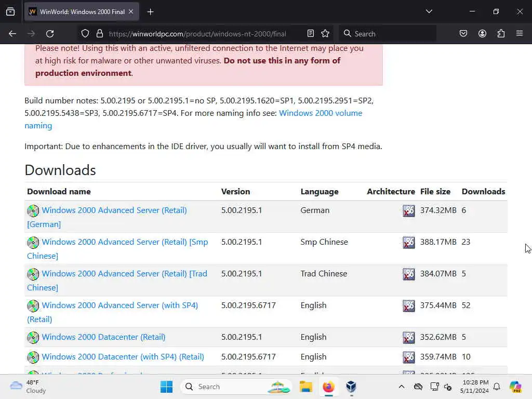
Task: Click the Downloads column header
Action: click(x=484, y=191)
